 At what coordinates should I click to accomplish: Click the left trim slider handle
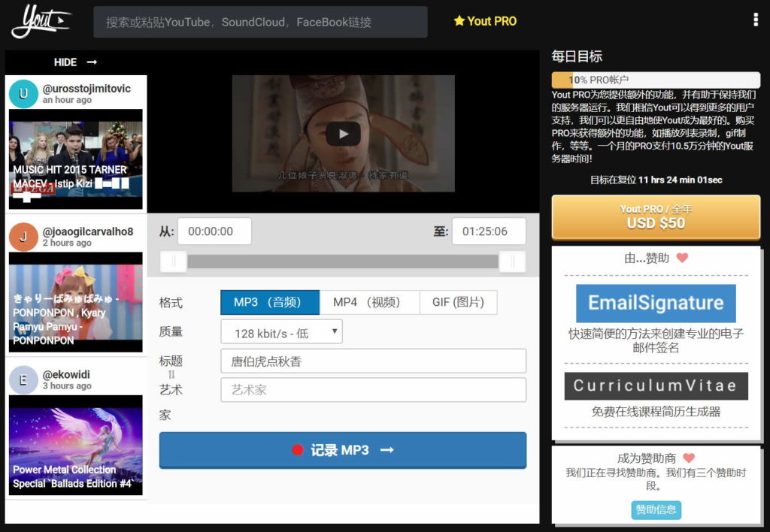(x=174, y=261)
